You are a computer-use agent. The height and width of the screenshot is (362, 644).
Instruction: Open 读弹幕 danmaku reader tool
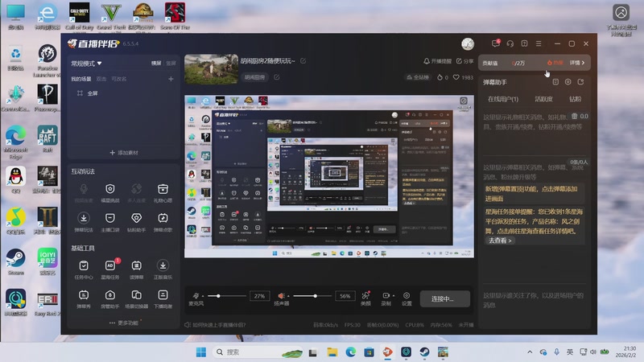136,269
